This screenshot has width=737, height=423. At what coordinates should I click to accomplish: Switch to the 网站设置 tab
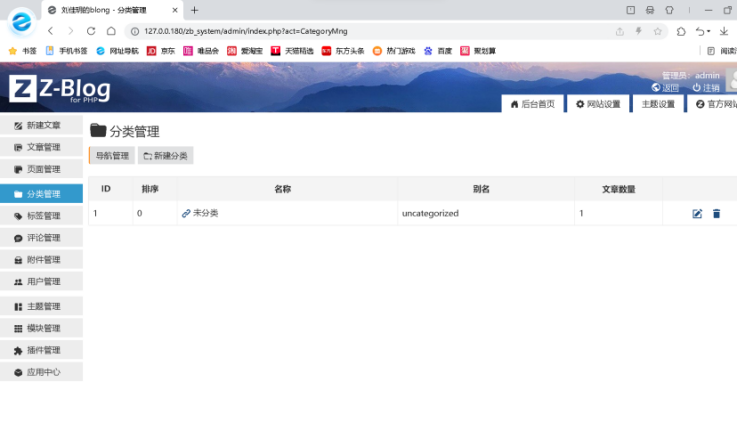click(598, 104)
